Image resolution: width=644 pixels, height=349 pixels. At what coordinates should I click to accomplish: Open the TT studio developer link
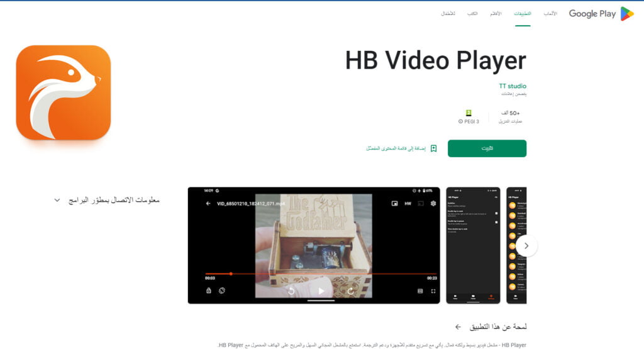[x=513, y=86]
